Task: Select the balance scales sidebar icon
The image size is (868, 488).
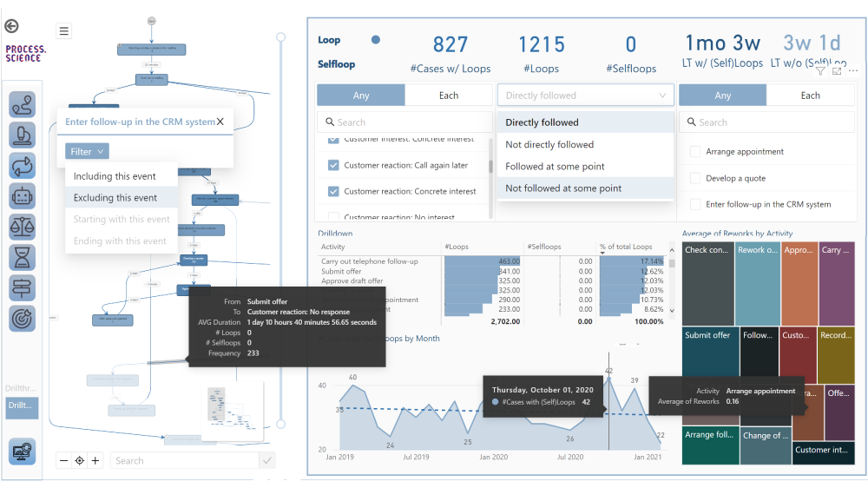Action: pos(23,228)
